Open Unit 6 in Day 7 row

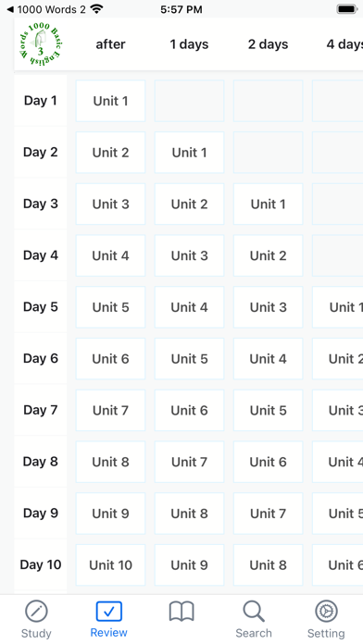tap(189, 410)
